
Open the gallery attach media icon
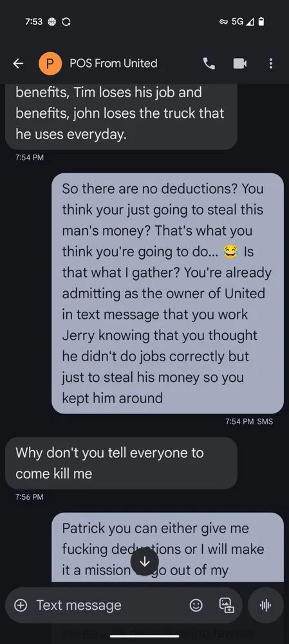tap(227, 605)
